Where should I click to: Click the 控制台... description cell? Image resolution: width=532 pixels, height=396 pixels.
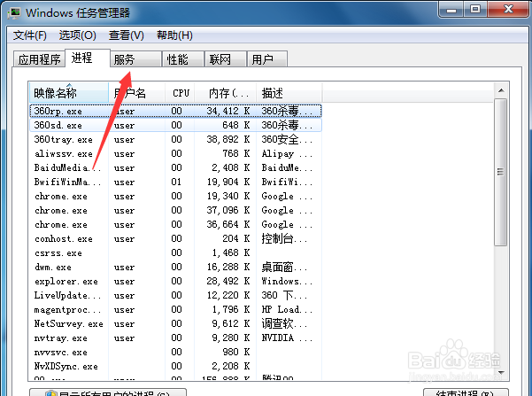pyautogui.click(x=284, y=239)
